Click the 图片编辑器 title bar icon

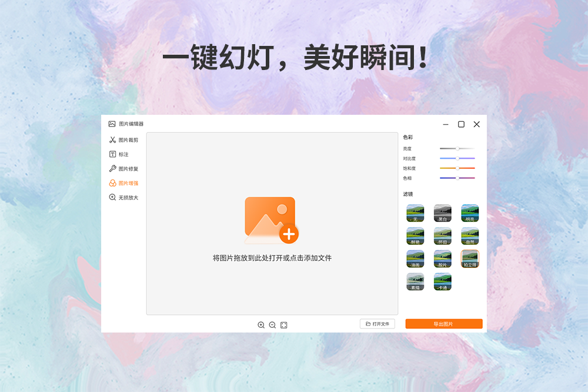111,124
